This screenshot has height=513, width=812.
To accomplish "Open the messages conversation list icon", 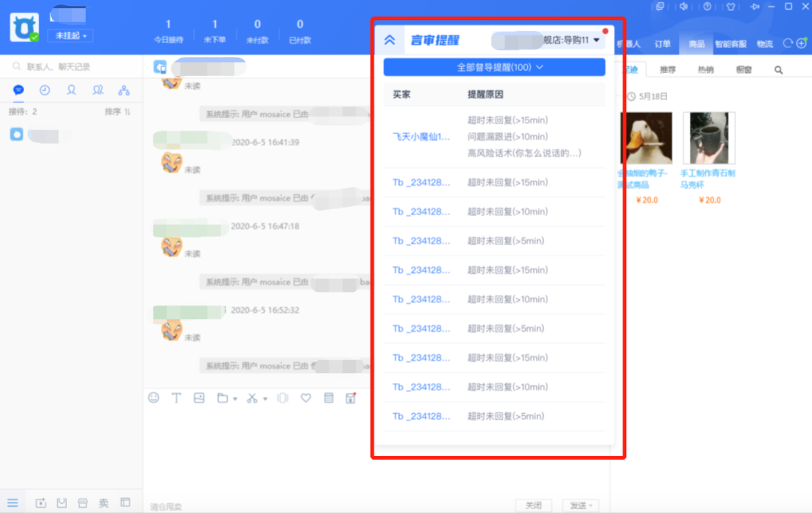I will coord(19,90).
